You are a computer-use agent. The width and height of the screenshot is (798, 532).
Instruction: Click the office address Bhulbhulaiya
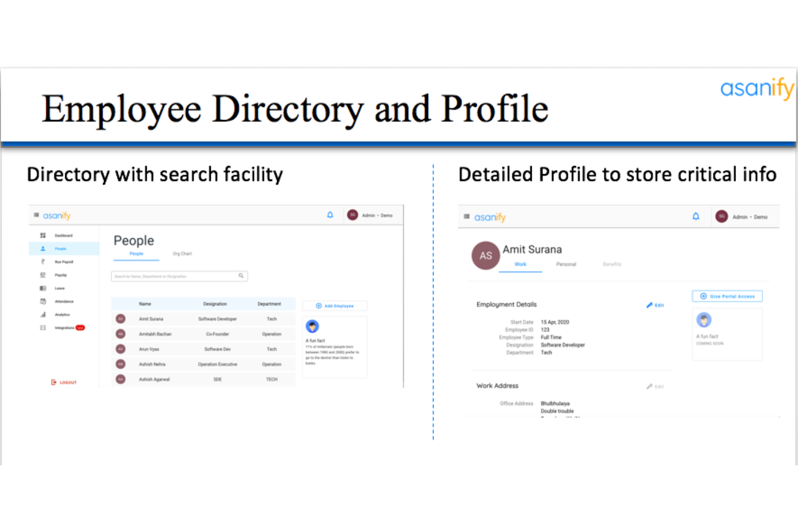[x=555, y=404]
